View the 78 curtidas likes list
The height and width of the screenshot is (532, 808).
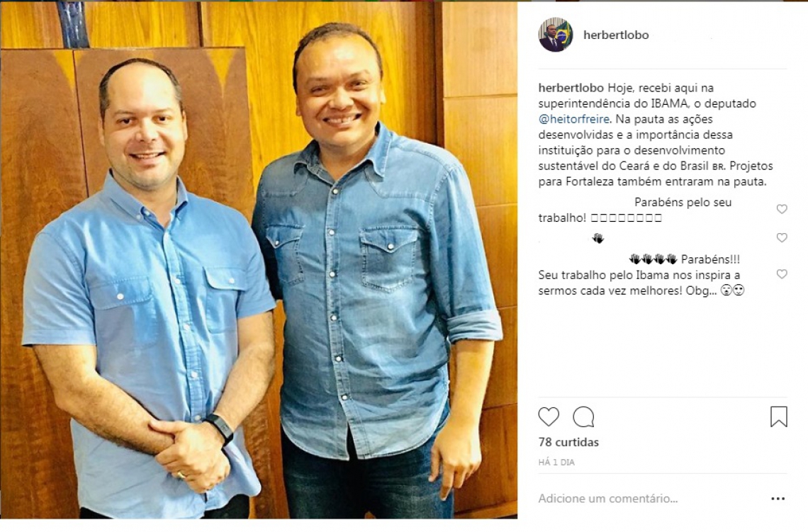(568, 443)
